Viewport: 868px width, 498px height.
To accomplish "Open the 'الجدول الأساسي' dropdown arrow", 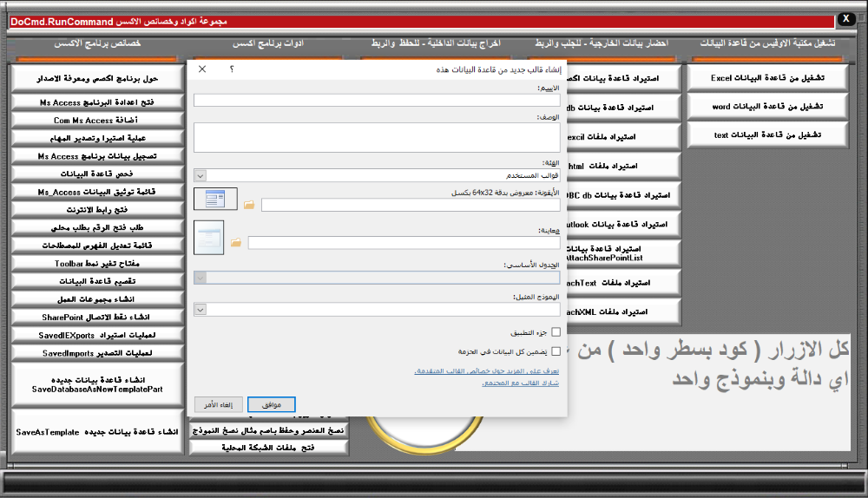I will [200, 278].
